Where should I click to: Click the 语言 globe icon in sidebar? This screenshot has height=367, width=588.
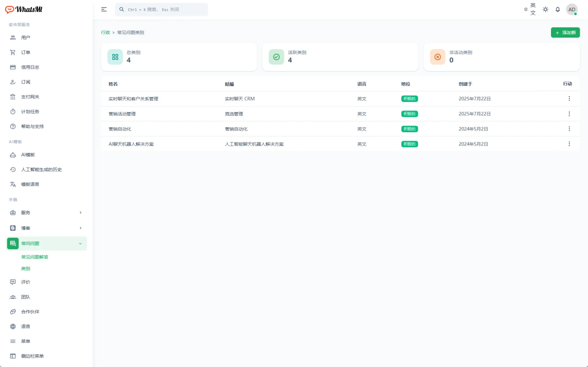click(x=13, y=327)
